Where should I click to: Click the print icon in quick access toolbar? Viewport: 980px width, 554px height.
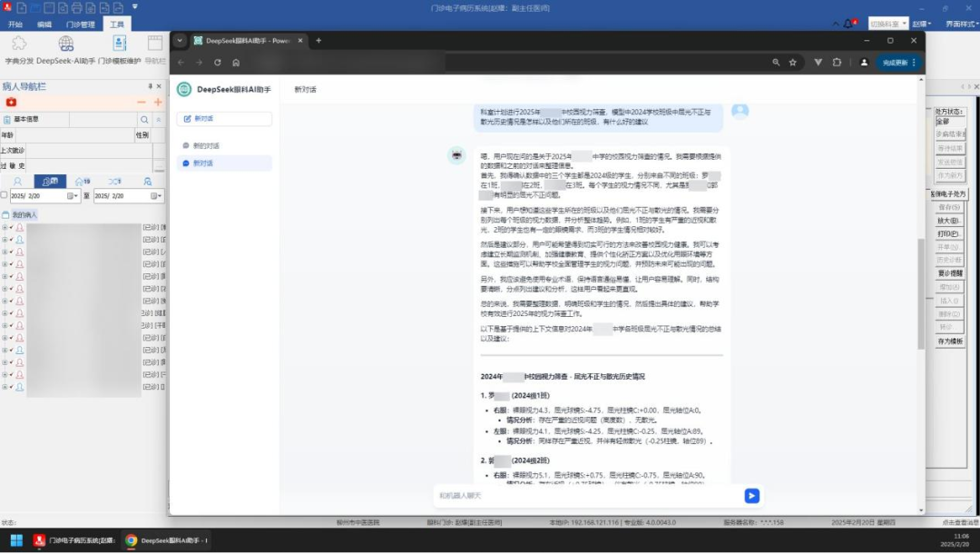click(76, 8)
